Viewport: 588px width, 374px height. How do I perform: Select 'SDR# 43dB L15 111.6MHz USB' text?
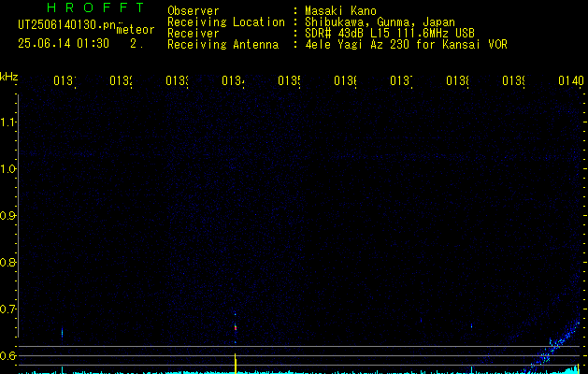[x=390, y=34]
